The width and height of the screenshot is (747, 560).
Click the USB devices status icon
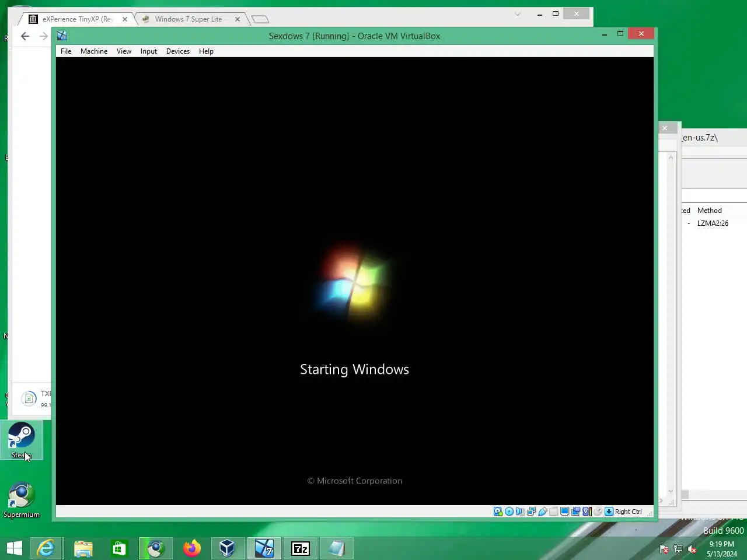542,512
